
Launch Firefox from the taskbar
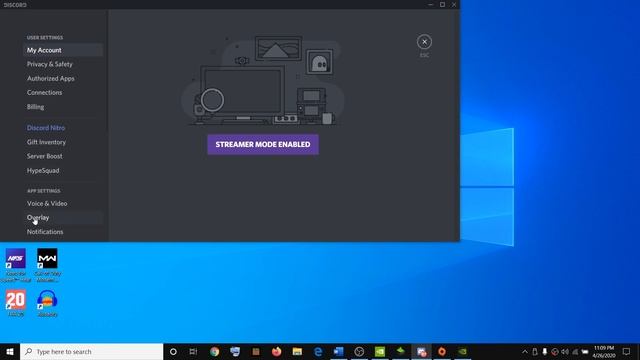276,351
